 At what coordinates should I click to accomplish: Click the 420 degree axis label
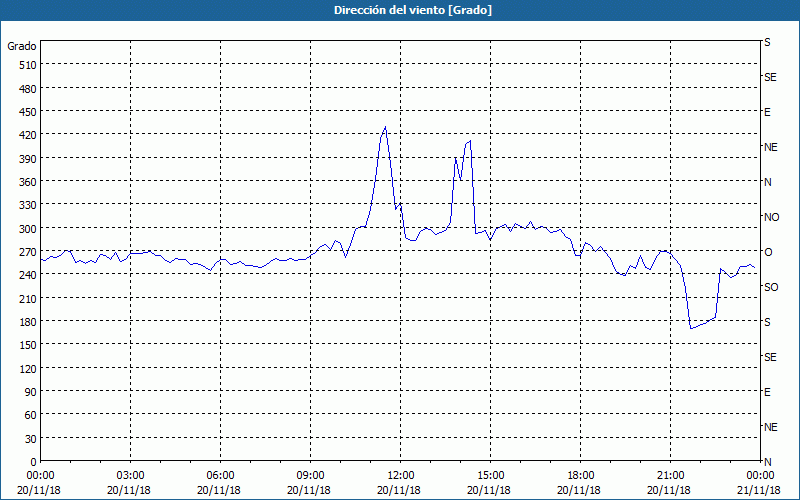[x=28, y=135]
